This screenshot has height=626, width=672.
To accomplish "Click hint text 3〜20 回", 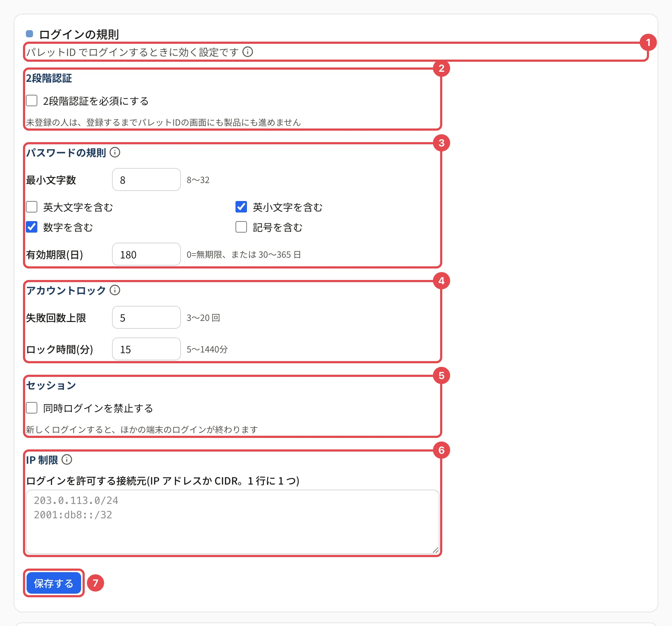I will tap(203, 318).
